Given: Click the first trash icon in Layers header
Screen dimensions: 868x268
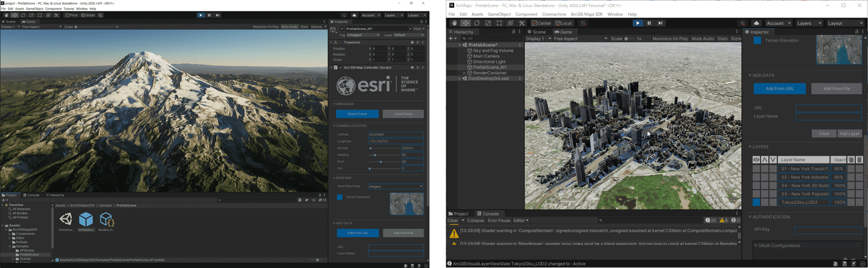Looking at the screenshot, I should tap(851, 159).
